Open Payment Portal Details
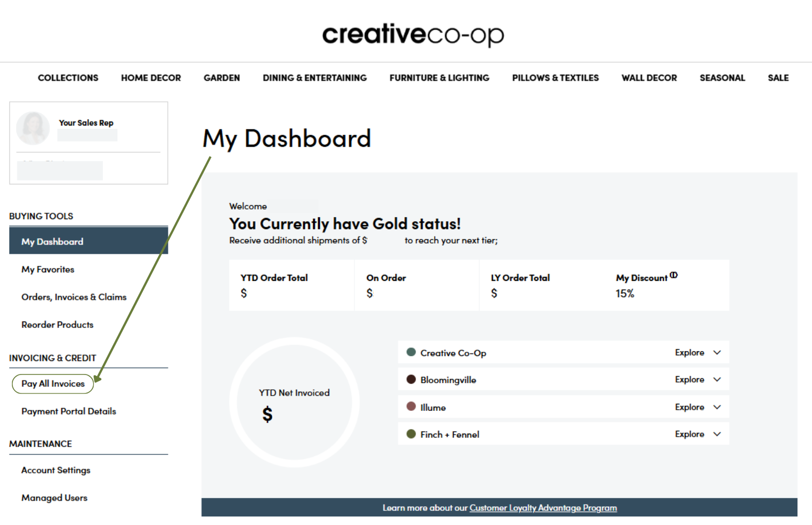 (x=69, y=411)
